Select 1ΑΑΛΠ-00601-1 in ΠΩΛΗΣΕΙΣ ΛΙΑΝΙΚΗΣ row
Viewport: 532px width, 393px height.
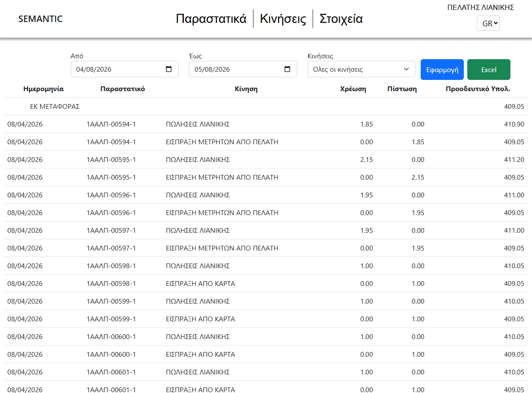coord(111,372)
